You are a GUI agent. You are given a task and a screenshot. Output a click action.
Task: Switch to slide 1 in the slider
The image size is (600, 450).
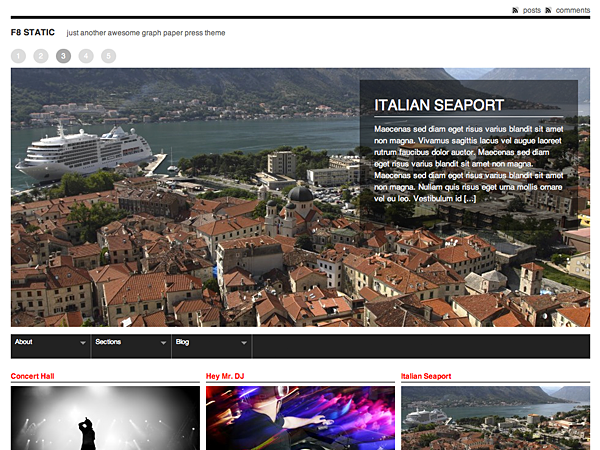pos(18,56)
